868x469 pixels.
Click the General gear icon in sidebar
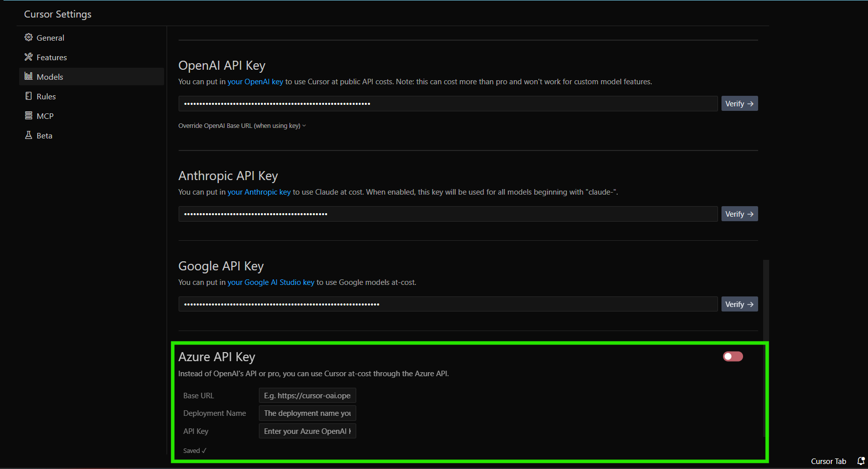point(29,38)
